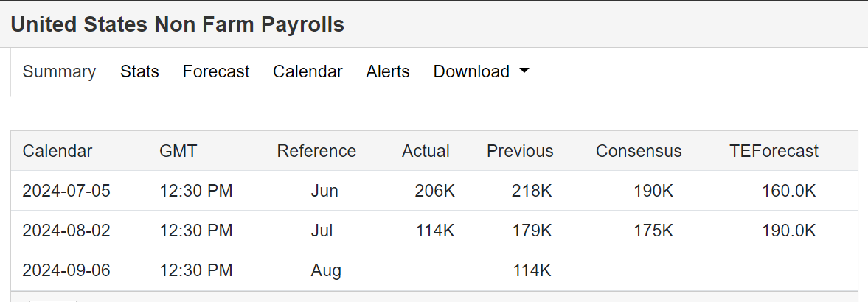Click the United States Non Farm Payrolls title
This screenshot has width=868, height=302.
pyautogui.click(x=177, y=24)
